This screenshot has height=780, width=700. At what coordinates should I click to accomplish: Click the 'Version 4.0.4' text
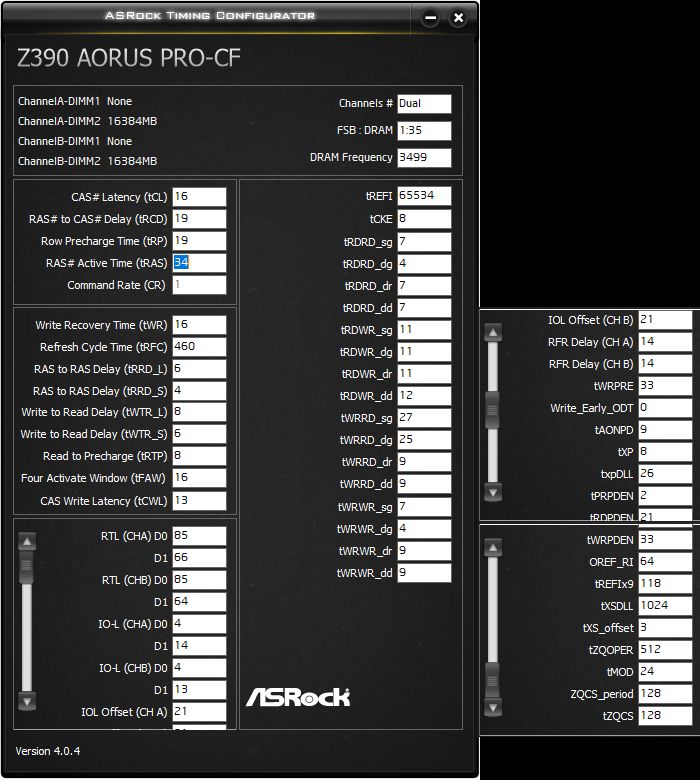point(48,751)
